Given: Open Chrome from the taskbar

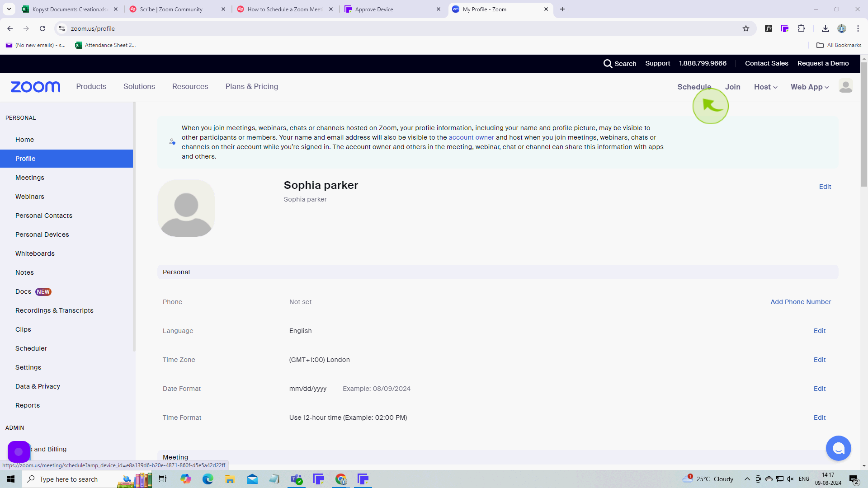Looking at the screenshot, I should point(341,479).
